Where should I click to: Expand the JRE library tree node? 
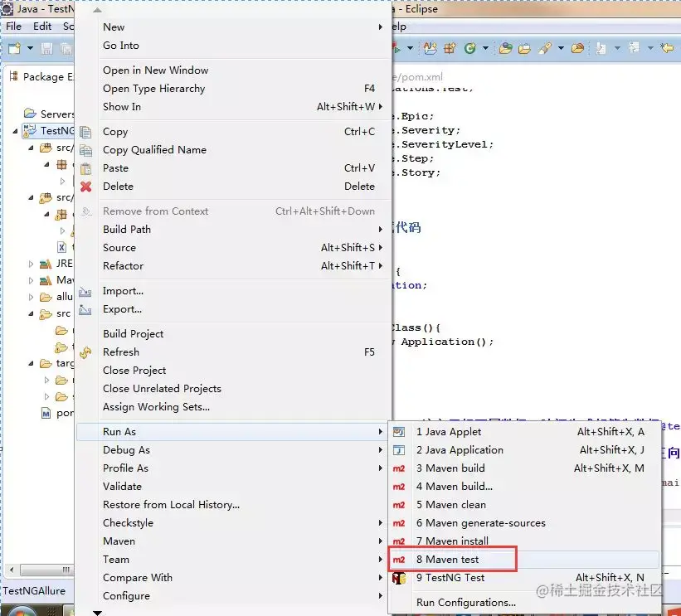[31, 264]
